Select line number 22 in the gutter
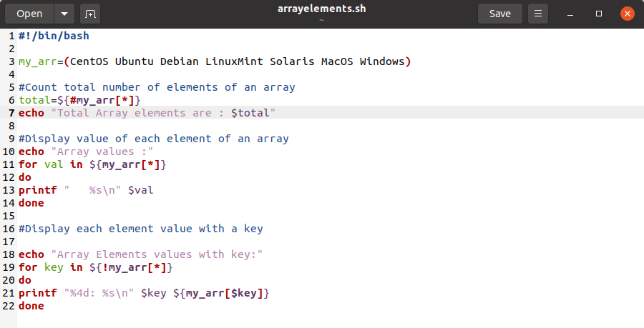The width and height of the screenshot is (644, 328). point(9,306)
